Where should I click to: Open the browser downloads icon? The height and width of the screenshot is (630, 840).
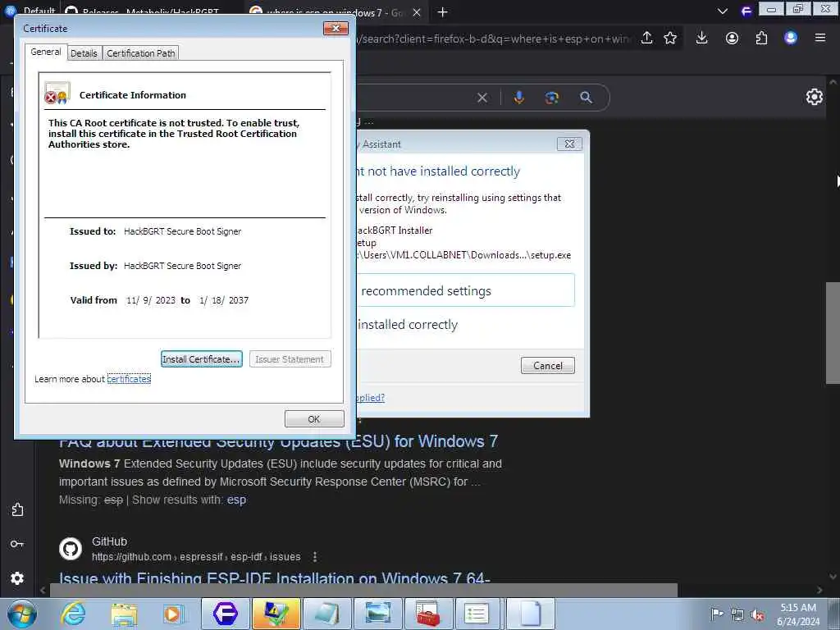(x=702, y=38)
